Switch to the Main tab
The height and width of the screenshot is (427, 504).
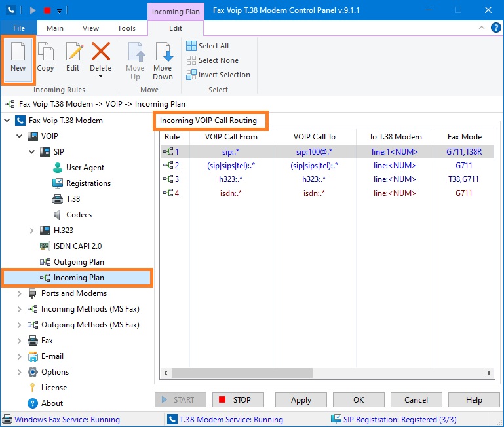pos(55,28)
